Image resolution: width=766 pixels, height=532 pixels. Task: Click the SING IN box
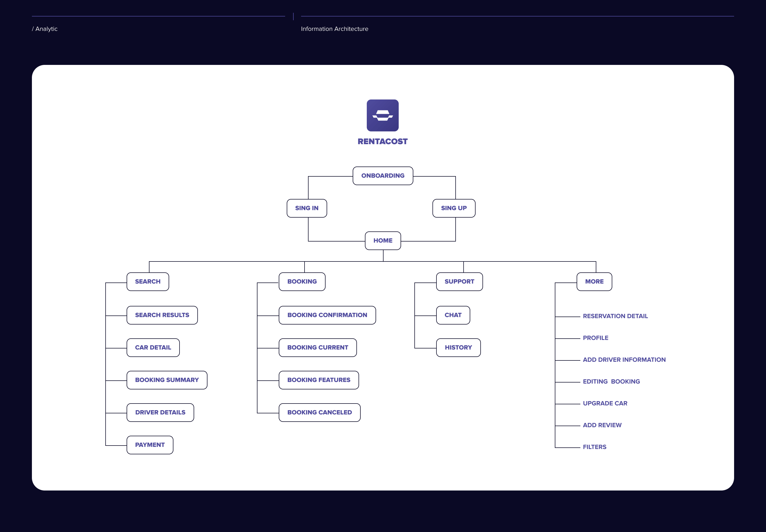point(307,208)
